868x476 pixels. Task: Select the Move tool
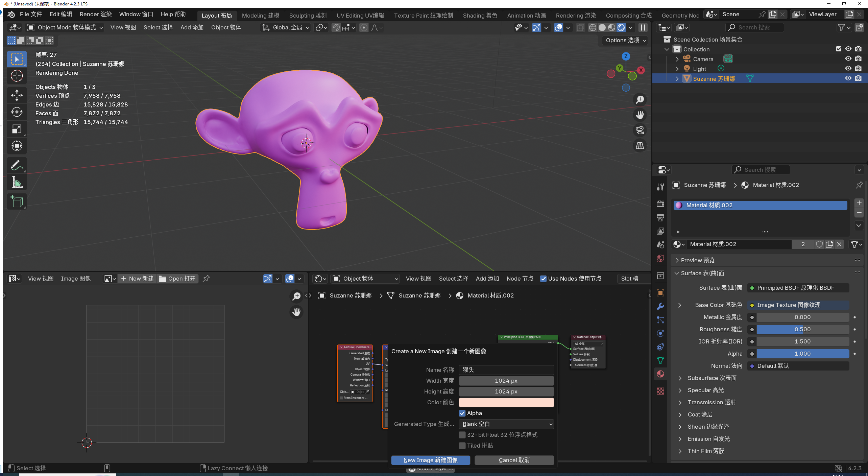pos(17,95)
